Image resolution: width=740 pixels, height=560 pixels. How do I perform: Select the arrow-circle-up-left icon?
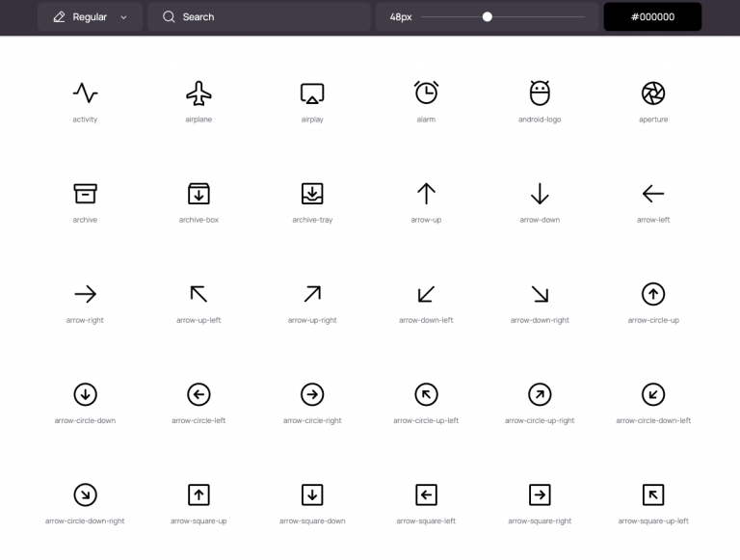[426, 394]
